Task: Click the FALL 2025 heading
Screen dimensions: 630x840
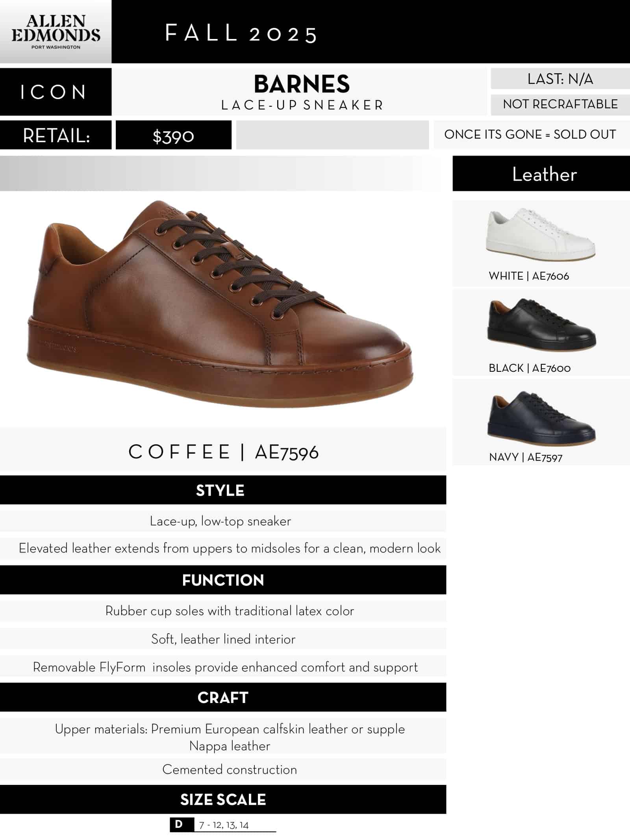Action: (241, 33)
